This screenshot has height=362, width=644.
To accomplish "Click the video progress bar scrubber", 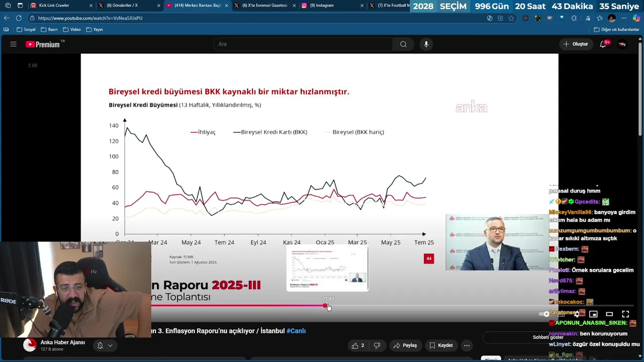I will (325, 306).
